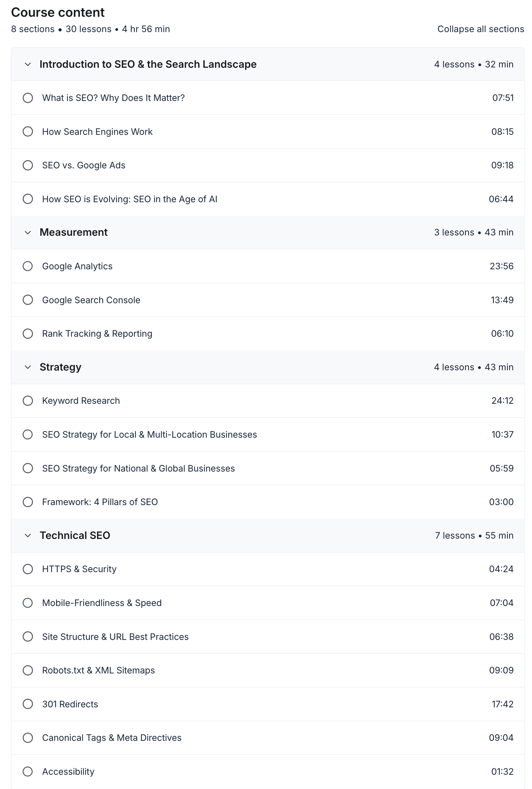Open Canonical Tags & Meta Directives lesson

click(112, 738)
